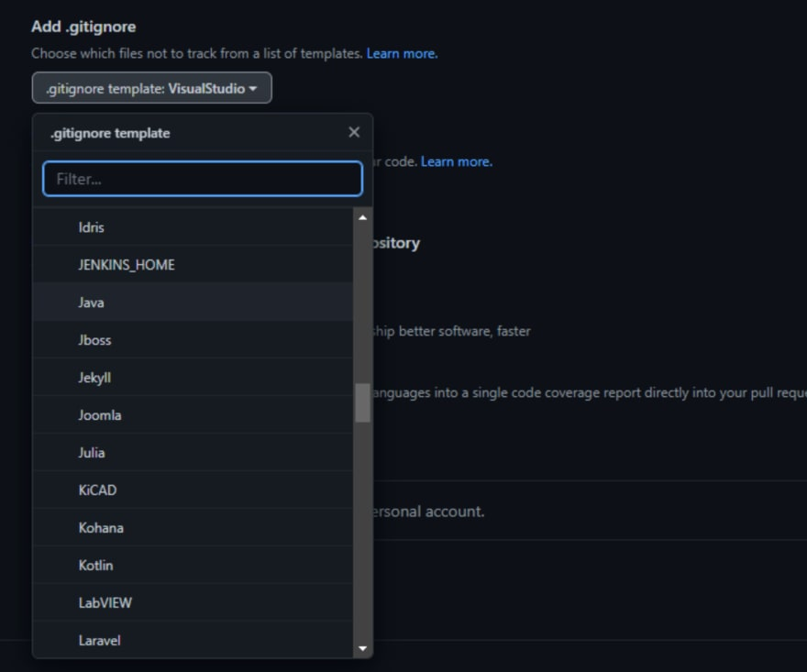Pick the Jekyll template
Image resolution: width=807 pixels, height=672 pixels.
pyautogui.click(x=193, y=377)
